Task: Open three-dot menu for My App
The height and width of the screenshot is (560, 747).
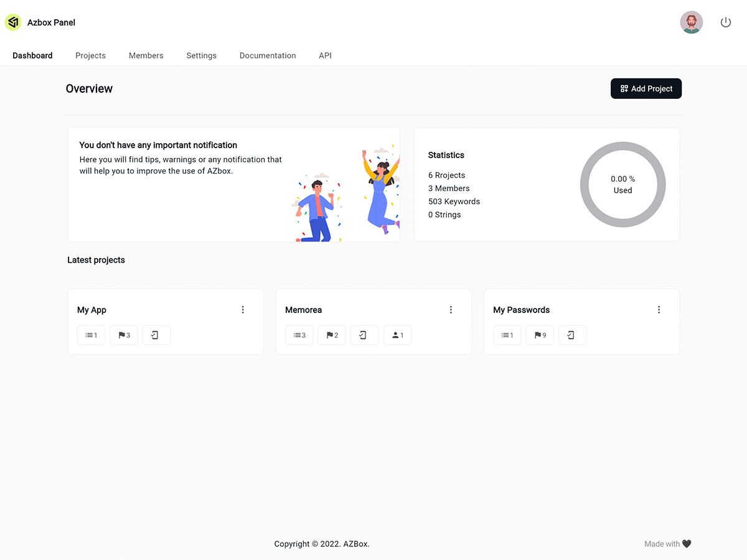Action: [x=243, y=310]
